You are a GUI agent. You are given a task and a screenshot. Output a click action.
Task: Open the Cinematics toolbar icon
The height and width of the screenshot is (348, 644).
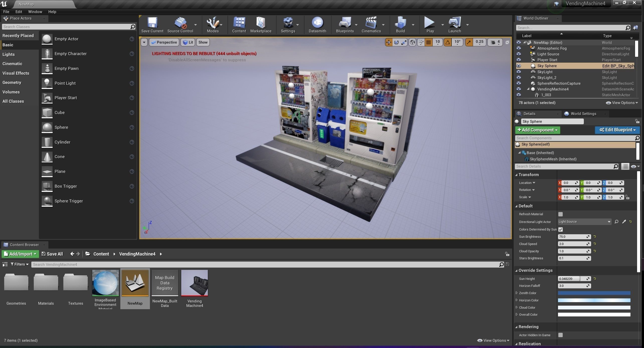click(371, 25)
